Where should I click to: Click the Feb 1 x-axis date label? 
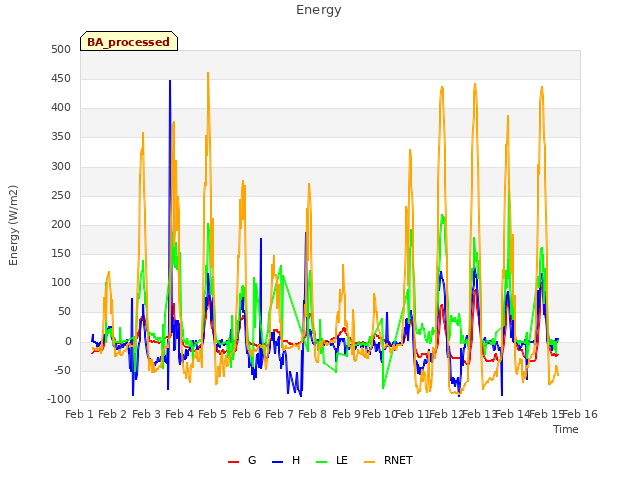tap(80, 415)
